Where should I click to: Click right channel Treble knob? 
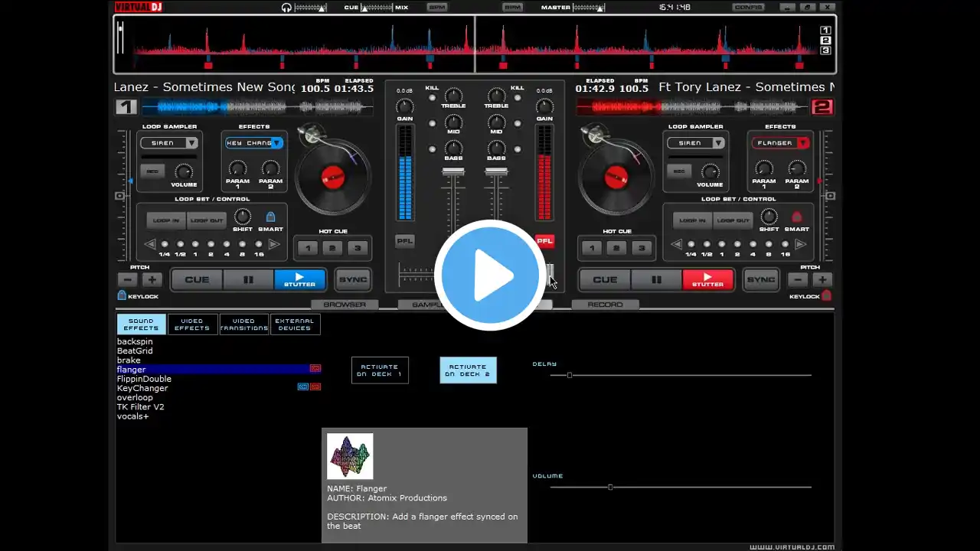(496, 96)
